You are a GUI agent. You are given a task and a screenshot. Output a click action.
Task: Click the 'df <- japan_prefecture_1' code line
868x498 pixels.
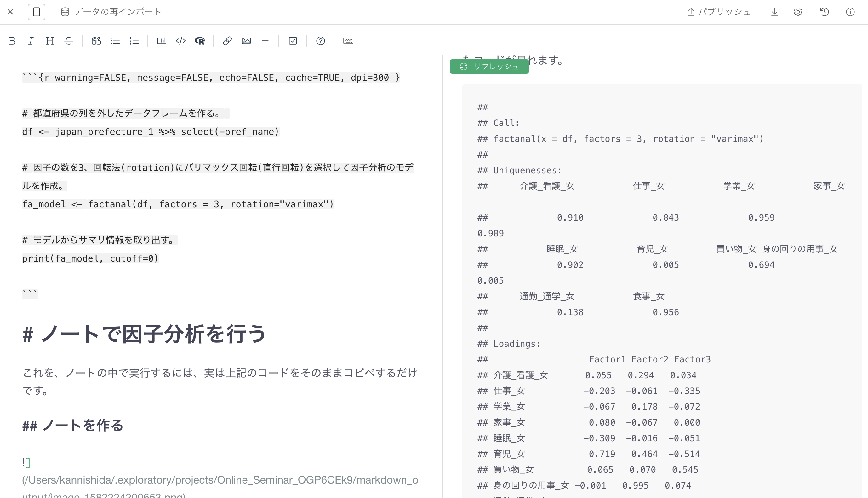click(x=151, y=132)
